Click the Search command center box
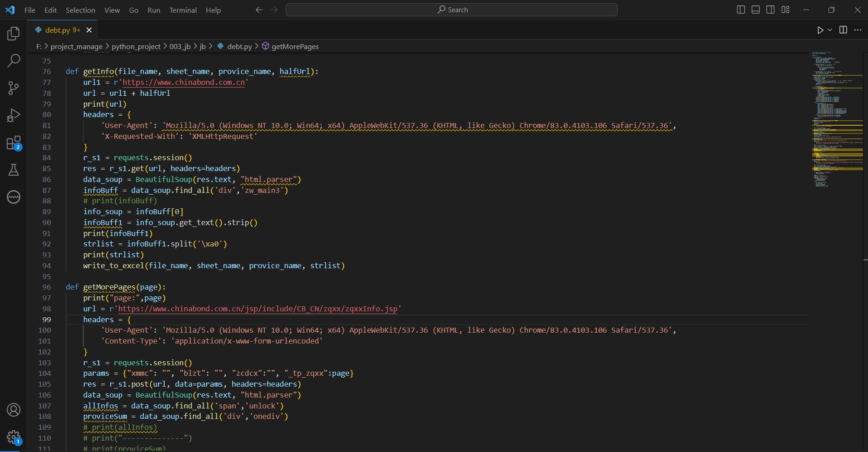 click(x=451, y=10)
